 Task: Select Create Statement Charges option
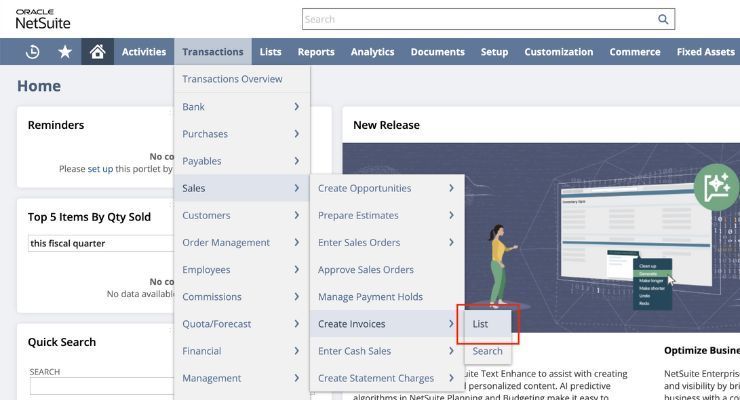point(387,378)
